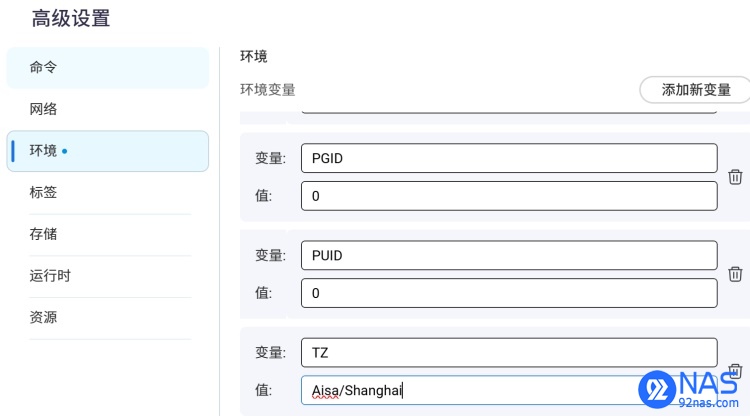Delete the TZ variable with trash icon
This screenshot has height=418, width=750.
tap(735, 370)
